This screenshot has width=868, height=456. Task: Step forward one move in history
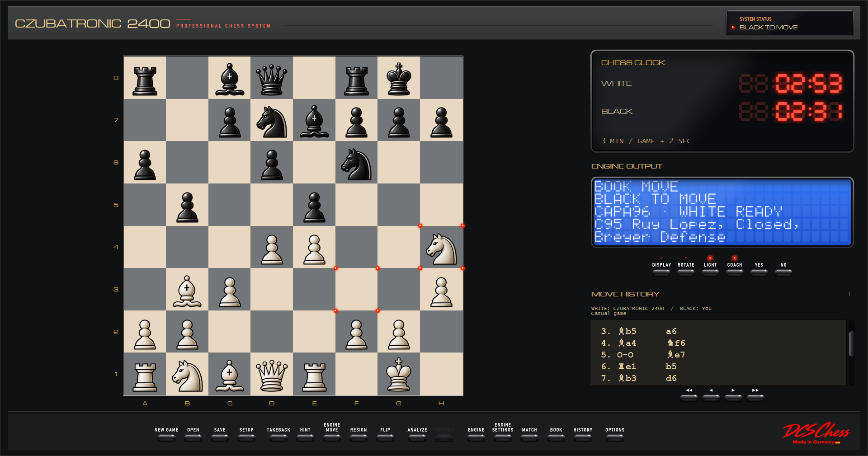tap(733, 397)
